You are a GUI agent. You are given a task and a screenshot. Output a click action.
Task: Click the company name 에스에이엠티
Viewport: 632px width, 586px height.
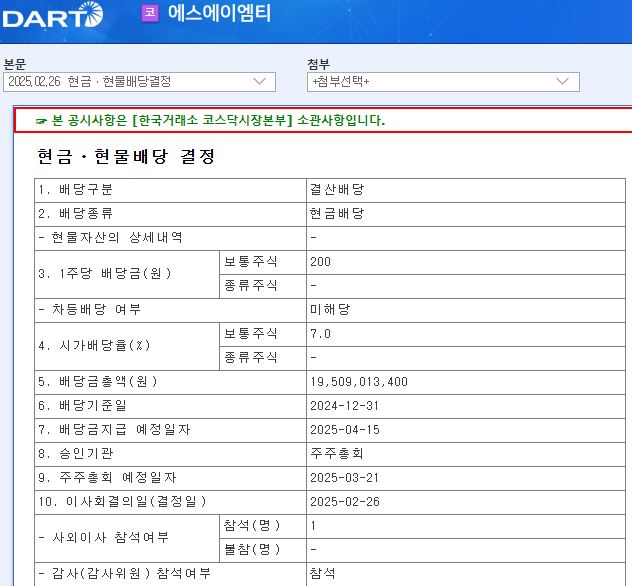pyautogui.click(x=219, y=13)
